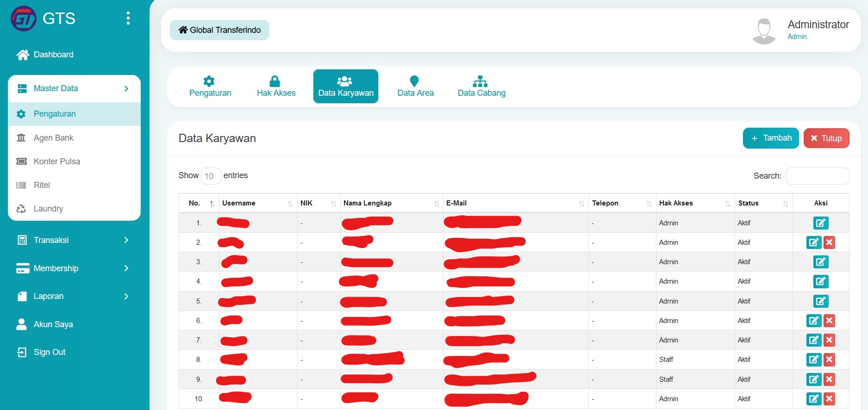Viewport: 868px width, 410px height.
Task: Click the Admin role link under Administrator
Action: tap(797, 37)
